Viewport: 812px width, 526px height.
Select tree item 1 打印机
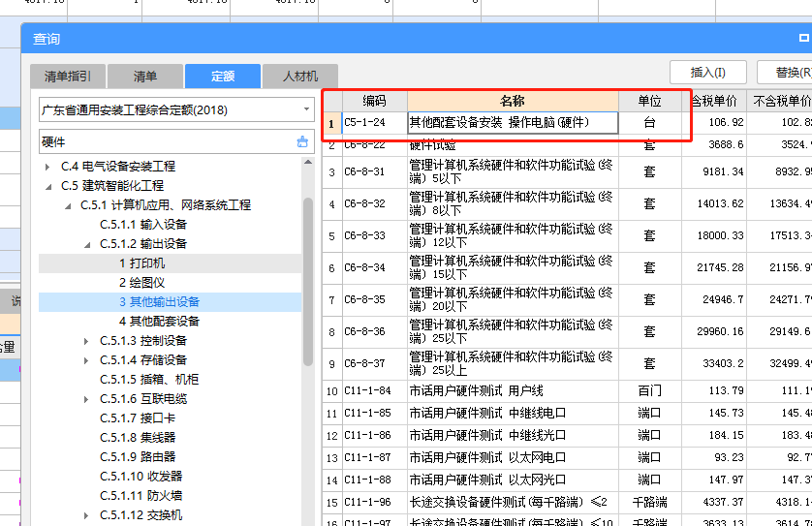coord(170,263)
